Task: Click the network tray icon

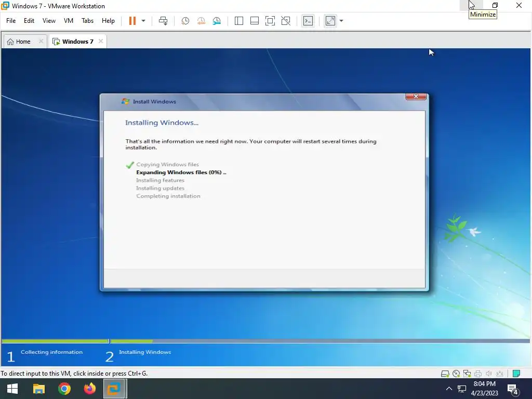Action: 461,389
